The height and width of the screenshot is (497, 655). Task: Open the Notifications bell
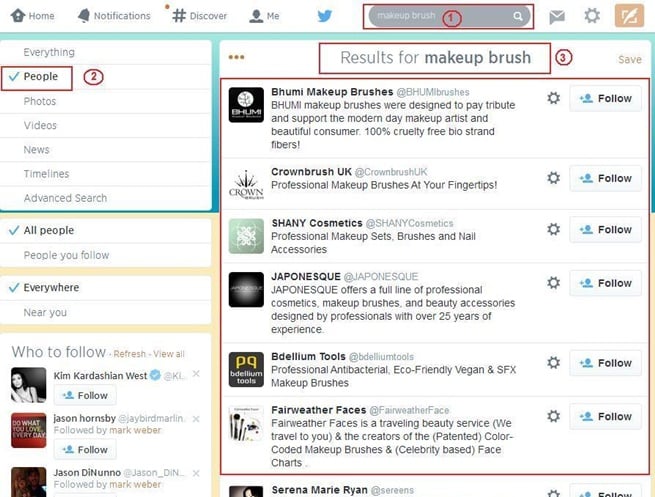(x=114, y=16)
